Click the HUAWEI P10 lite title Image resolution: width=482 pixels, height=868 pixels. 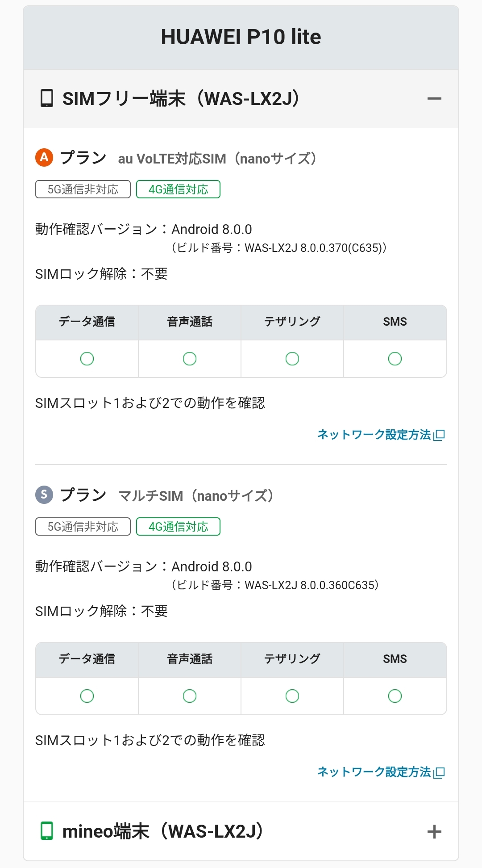[241, 37]
